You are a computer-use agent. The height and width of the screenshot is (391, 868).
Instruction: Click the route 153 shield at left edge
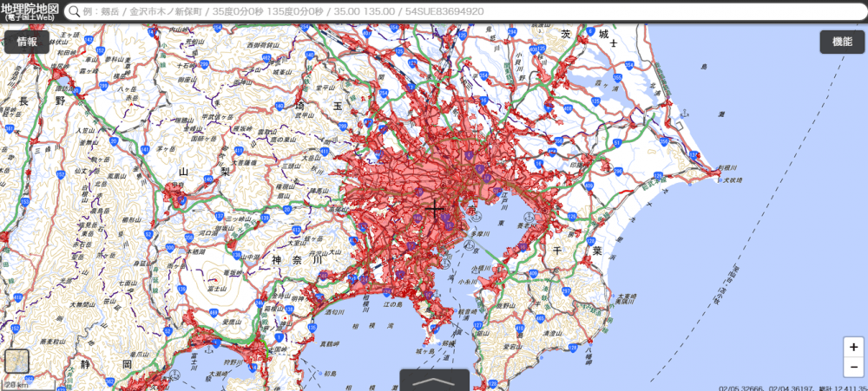tap(24, 202)
